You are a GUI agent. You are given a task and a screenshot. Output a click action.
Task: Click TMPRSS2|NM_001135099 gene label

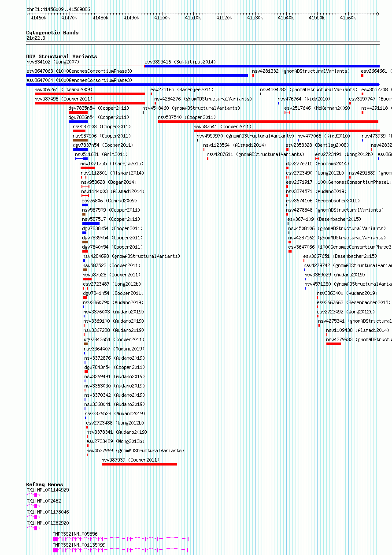79,545
